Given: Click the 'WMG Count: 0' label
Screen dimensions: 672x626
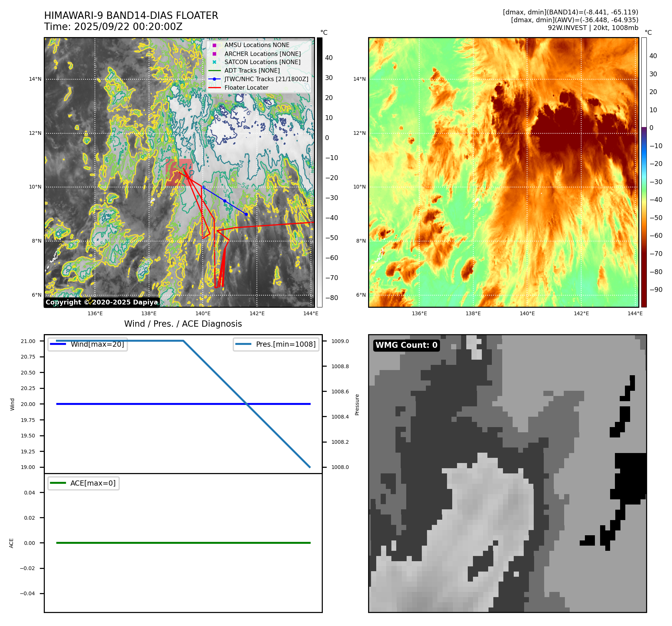Looking at the screenshot, I should click(x=407, y=345).
